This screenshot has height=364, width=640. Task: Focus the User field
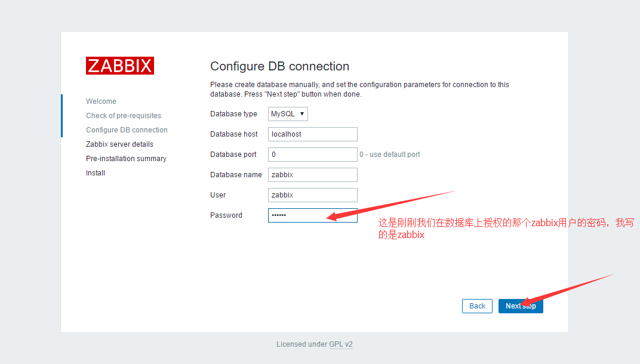tap(313, 195)
